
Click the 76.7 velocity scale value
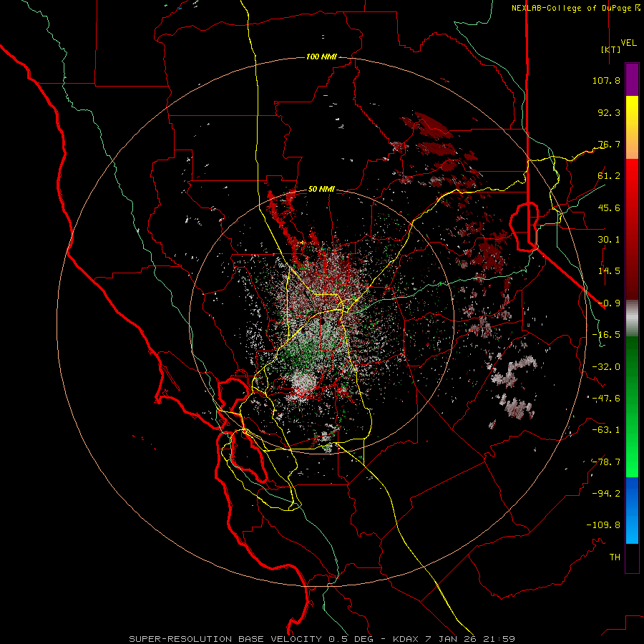click(x=609, y=144)
